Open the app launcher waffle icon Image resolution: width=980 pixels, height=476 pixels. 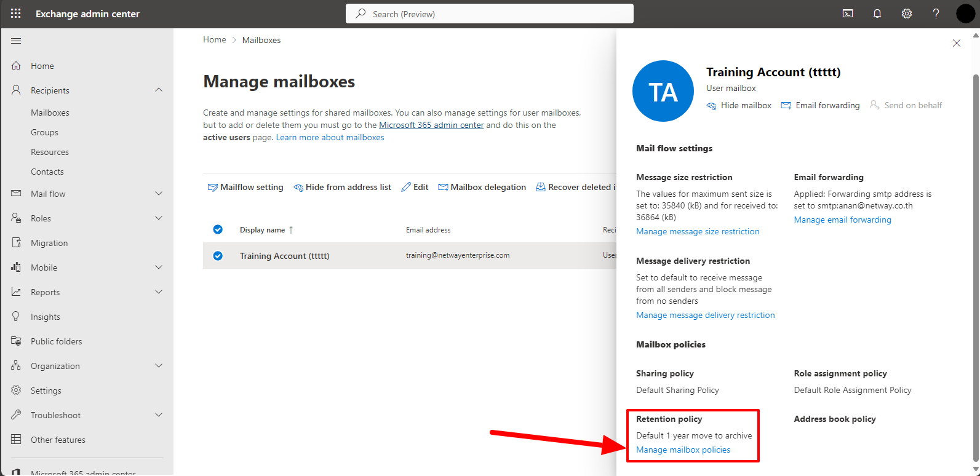[x=16, y=14]
